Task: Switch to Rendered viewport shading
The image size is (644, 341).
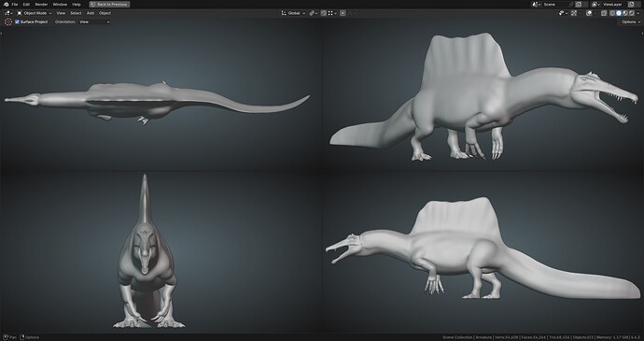Action: pyautogui.click(x=632, y=13)
